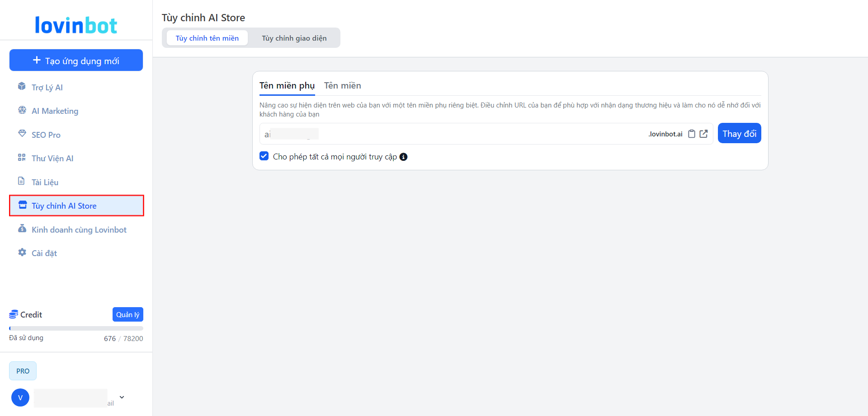The width and height of the screenshot is (868, 416).
Task: Copy the subdomain URL with clipboard icon
Action: (x=691, y=134)
